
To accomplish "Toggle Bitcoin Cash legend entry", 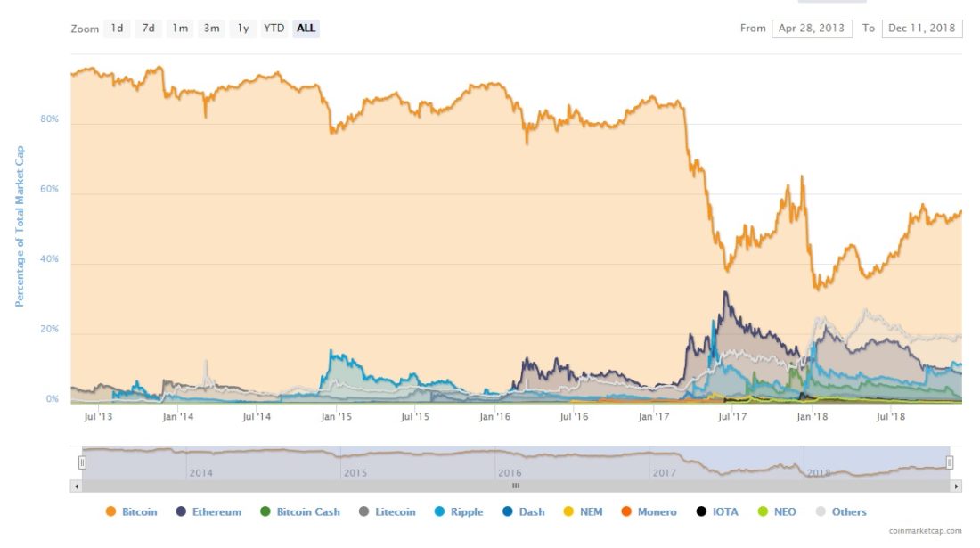I will [x=298, y=512].
